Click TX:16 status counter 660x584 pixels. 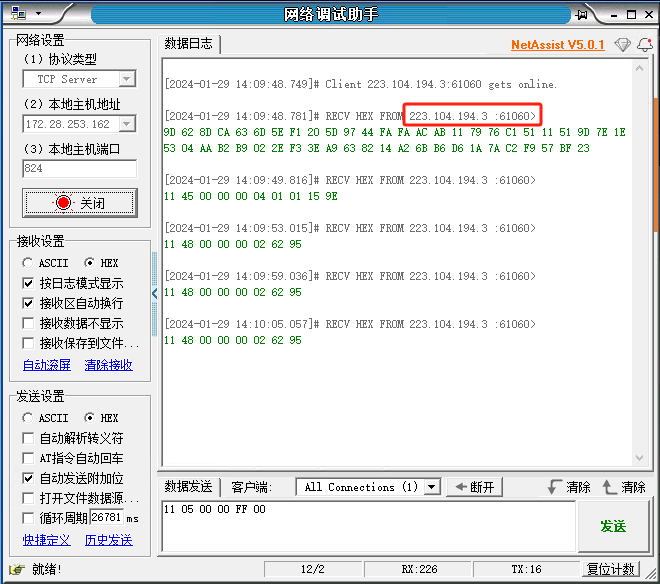coord(527,569)
